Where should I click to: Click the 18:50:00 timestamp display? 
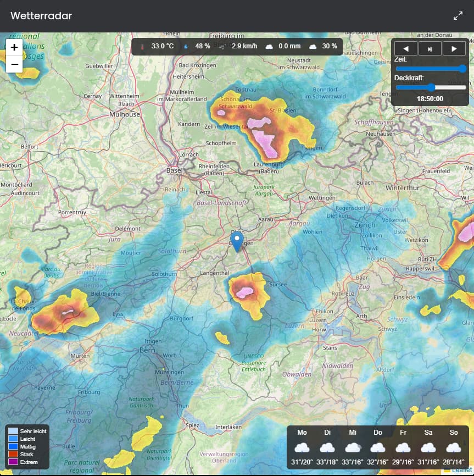[430, 99]
